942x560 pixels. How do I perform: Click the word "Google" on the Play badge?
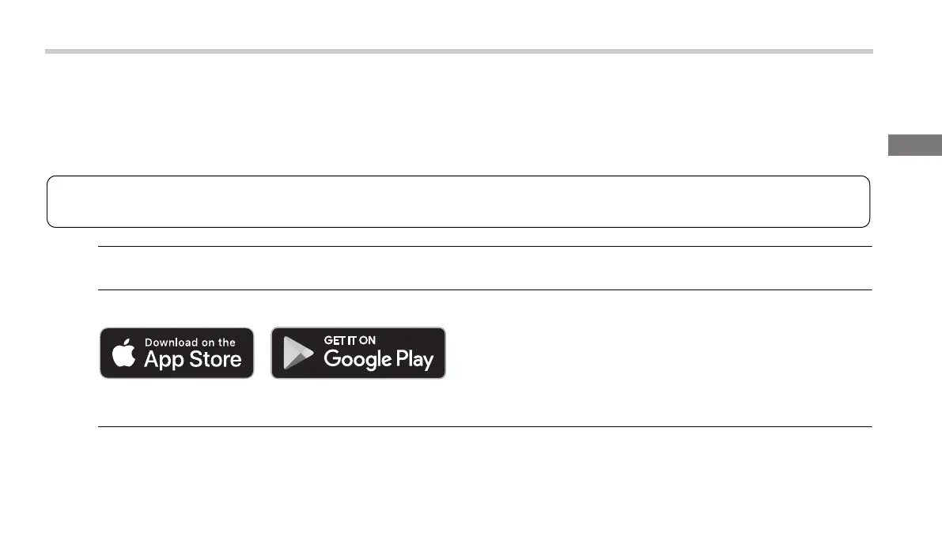(358, 360)
